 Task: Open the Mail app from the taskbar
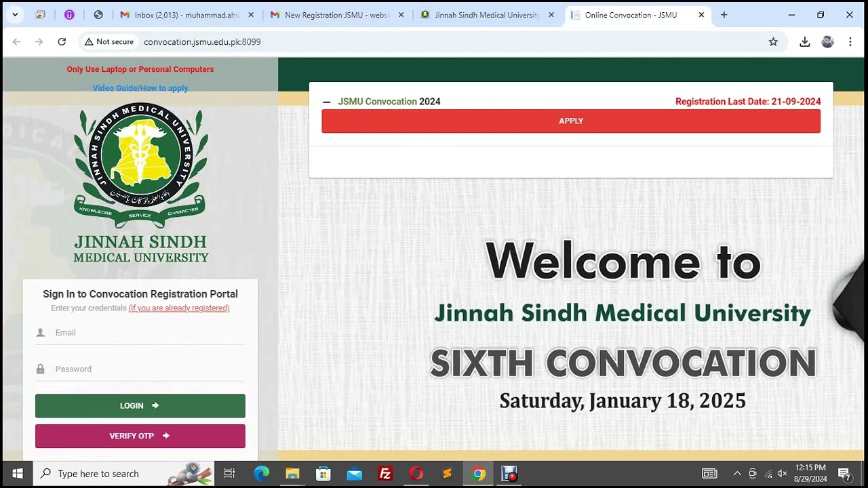pyautogui.click(x=355, y=474)
